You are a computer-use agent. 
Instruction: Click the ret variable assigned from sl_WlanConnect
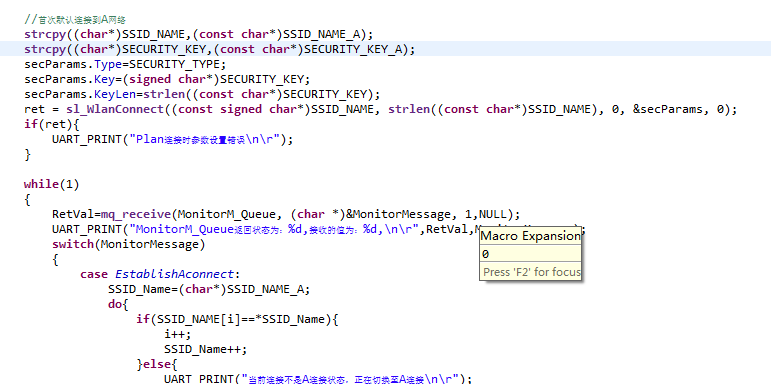34,109
